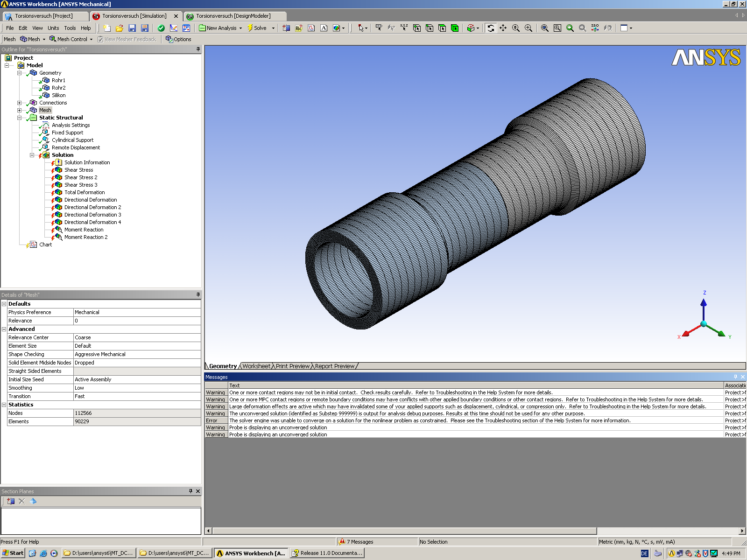The image size is (747, 560).
Task: Toggle pin on the Details of Mesh panel
Action: (198, 294)
